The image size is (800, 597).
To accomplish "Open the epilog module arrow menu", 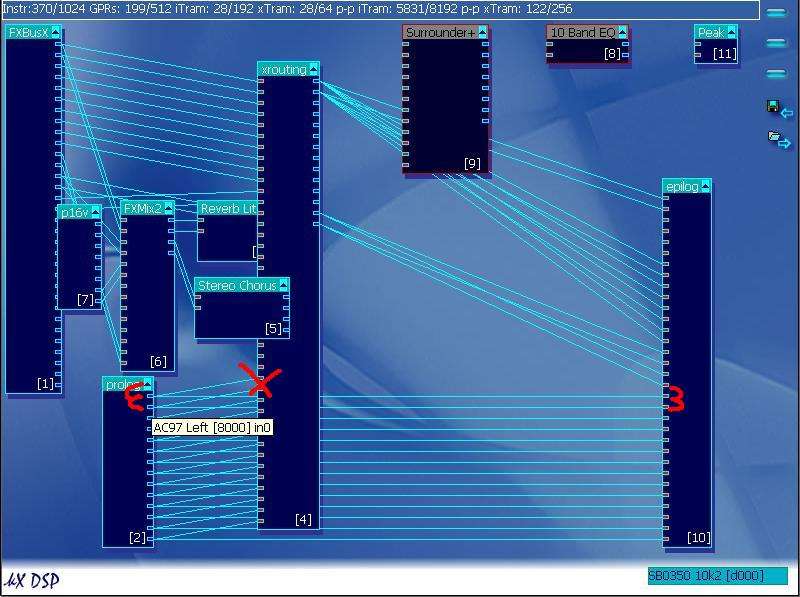I will (x=705, y=186).
